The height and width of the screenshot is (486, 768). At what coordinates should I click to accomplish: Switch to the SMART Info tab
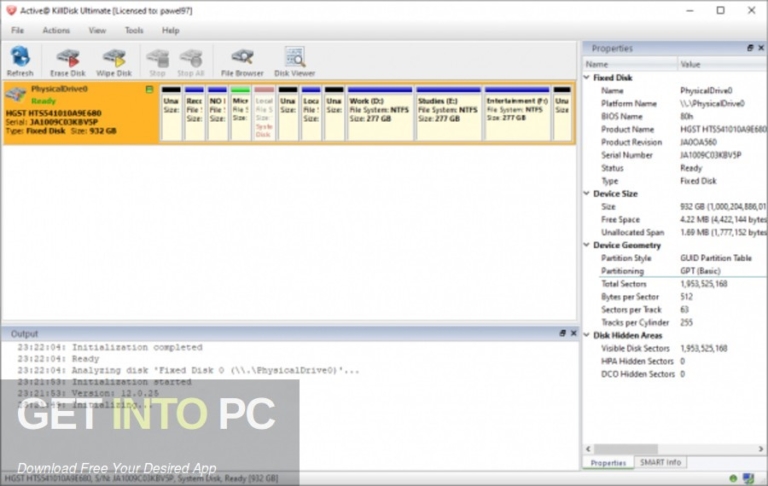point(660,462)
